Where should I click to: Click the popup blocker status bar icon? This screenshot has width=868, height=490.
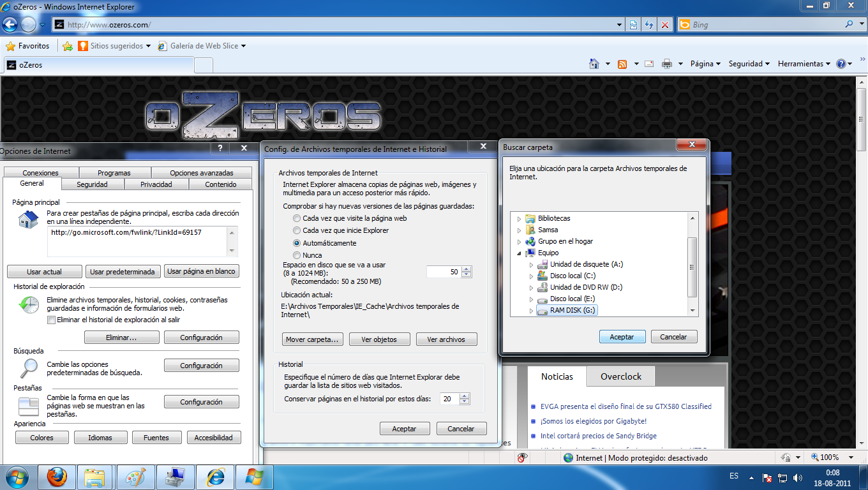[x=522, y=457]
